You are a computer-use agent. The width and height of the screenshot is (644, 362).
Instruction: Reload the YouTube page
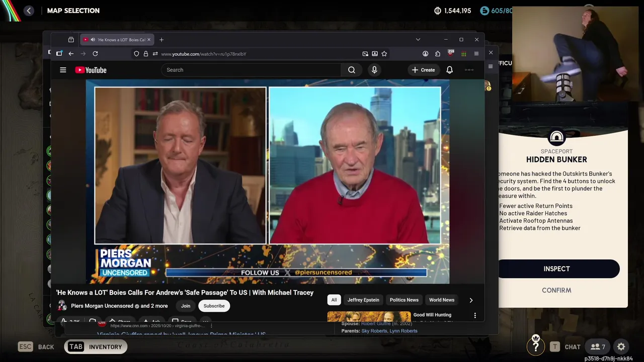pyautogui.click(x=95, y=54)
